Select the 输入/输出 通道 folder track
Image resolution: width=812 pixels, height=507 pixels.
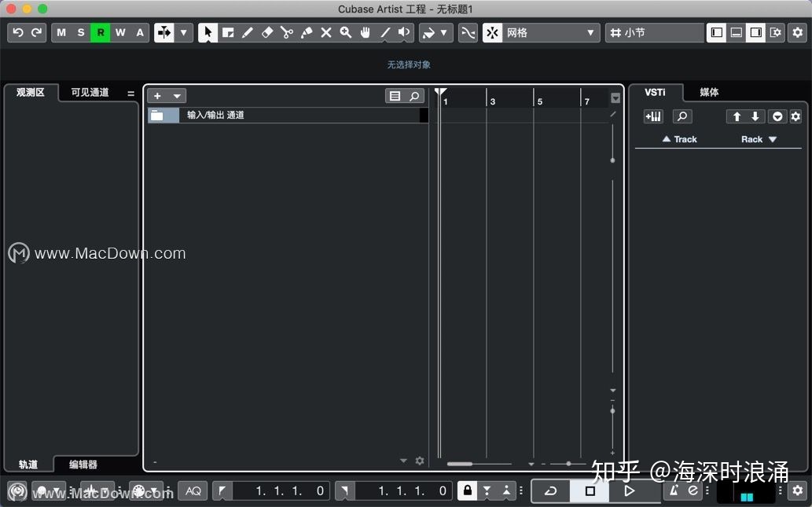click(288, 115)
